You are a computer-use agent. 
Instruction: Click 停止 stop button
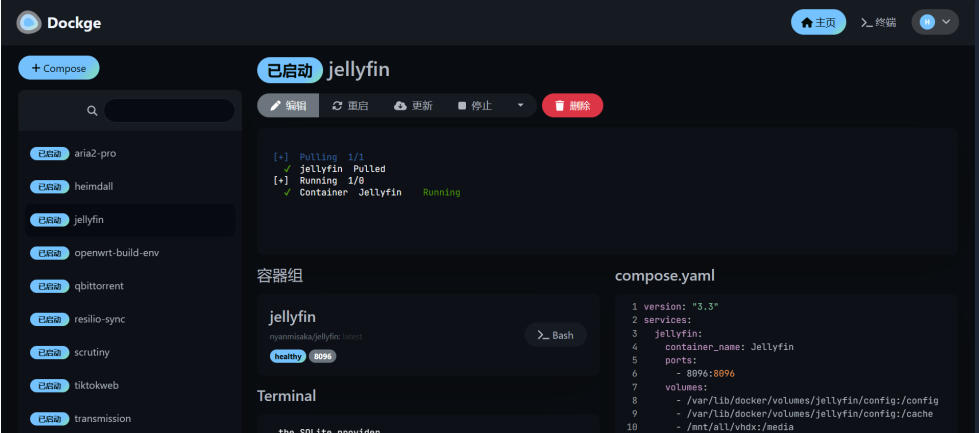pos(475,105)
